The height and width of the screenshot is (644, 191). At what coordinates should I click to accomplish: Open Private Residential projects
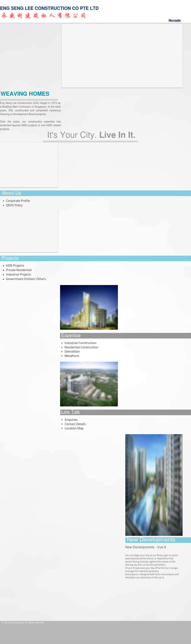pyautogui.click(x=19, y=270)
